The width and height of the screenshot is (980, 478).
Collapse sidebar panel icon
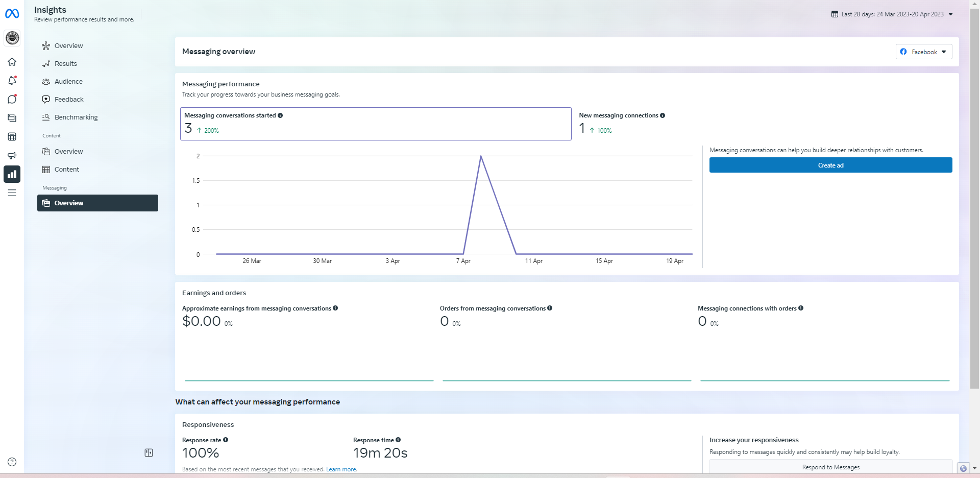149,453
